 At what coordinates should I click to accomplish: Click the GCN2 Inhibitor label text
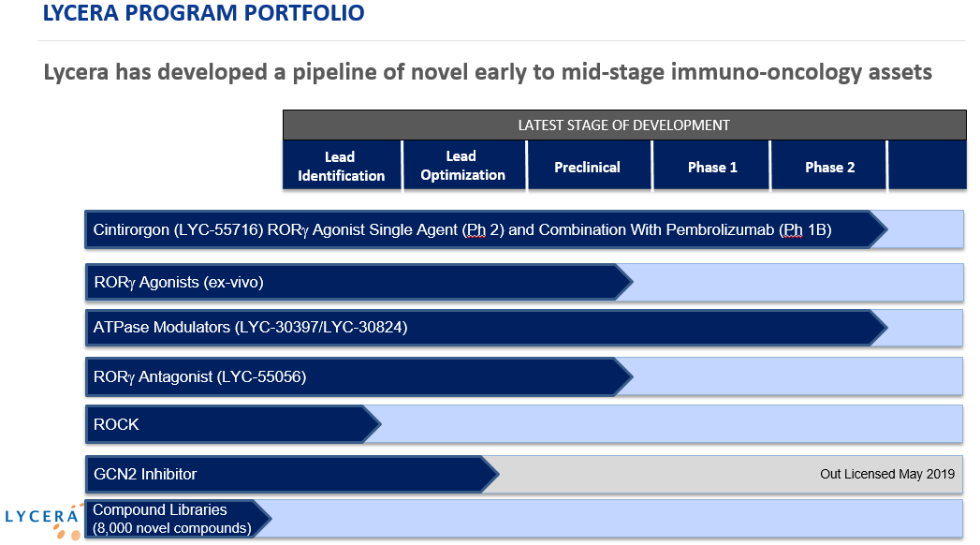coord(145,474)
